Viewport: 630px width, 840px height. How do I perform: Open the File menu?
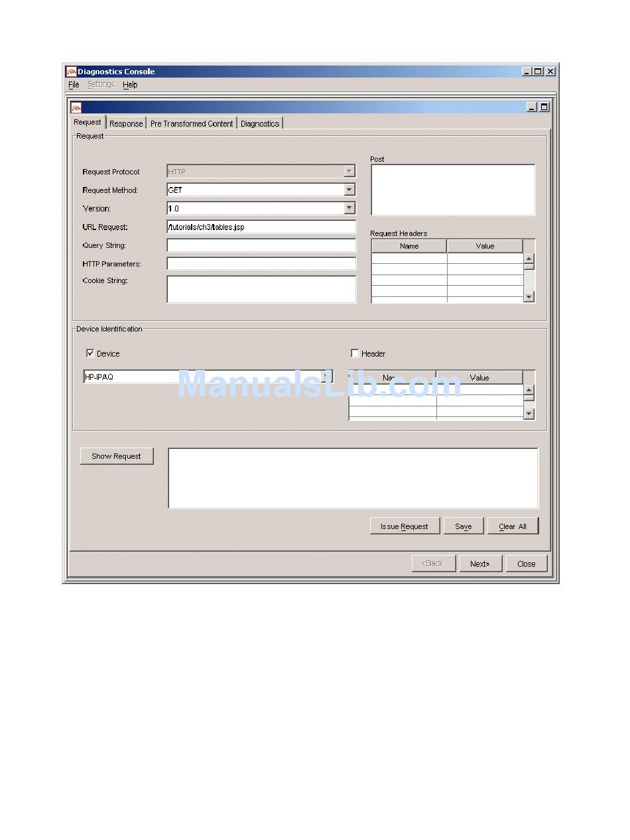pyautogui.click(x=74, y=85)
